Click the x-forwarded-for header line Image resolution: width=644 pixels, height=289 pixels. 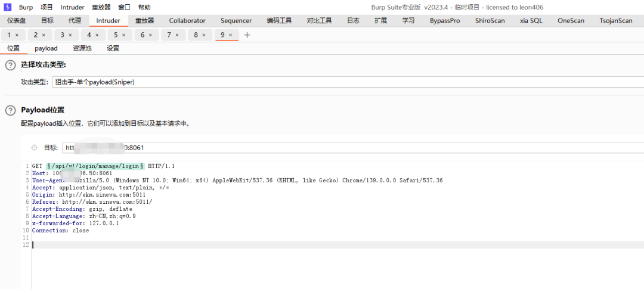(76, 223)
